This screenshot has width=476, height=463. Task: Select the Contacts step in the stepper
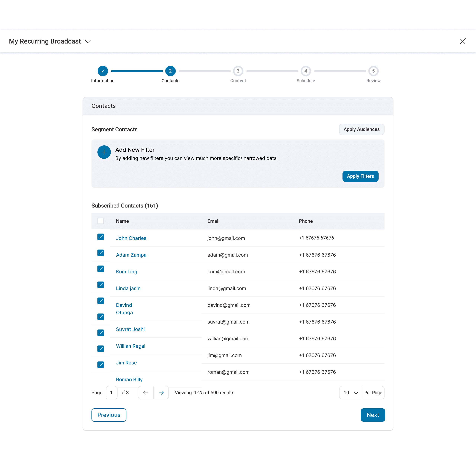tap(170, 71)
